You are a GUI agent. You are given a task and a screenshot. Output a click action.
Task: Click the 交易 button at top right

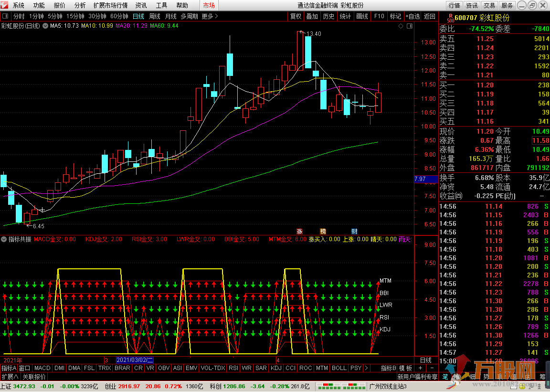489,5
